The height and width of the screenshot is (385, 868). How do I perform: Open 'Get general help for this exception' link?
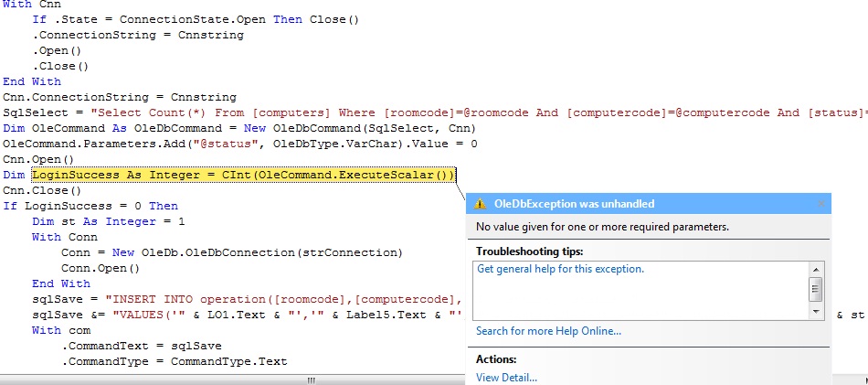tap(560, 269)
